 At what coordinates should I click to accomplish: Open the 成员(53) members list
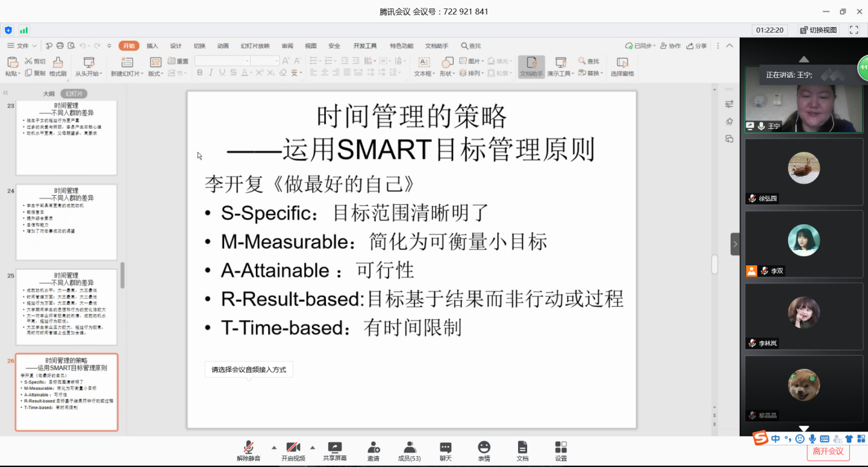point(409,451)
